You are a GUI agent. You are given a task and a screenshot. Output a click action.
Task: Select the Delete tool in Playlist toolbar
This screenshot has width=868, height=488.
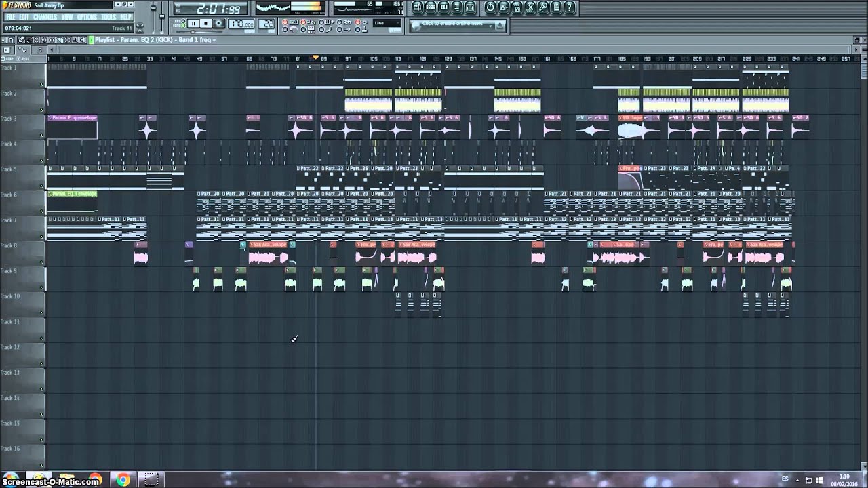[x=37, y=40]
